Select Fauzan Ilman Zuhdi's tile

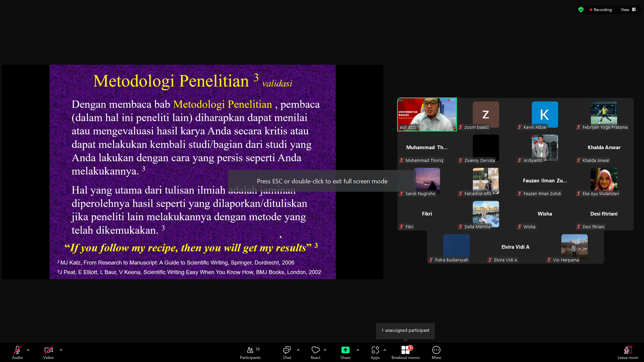(545, 181)
